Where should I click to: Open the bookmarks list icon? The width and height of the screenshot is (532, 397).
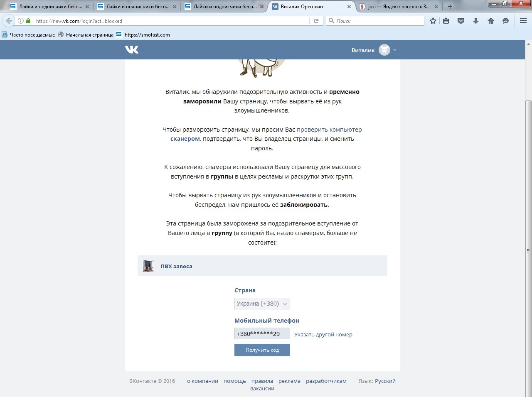446,21
